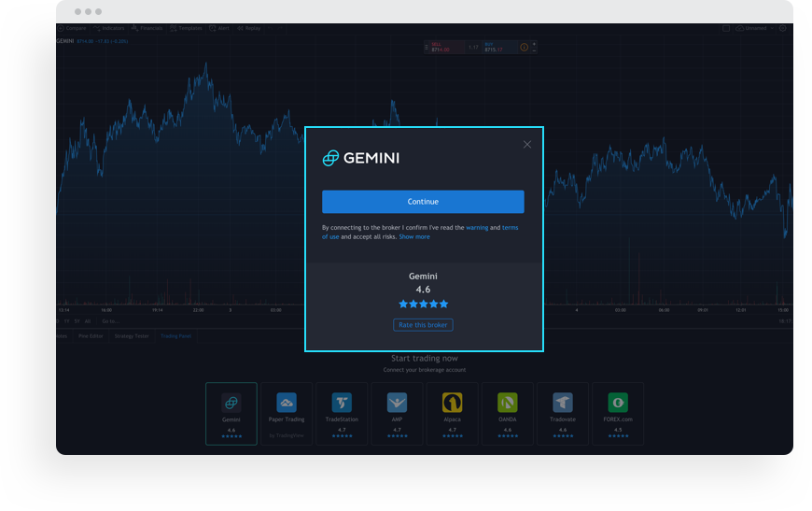Click the blue star rating row
This screenshot has height=511, width=812.
(423, 305)
